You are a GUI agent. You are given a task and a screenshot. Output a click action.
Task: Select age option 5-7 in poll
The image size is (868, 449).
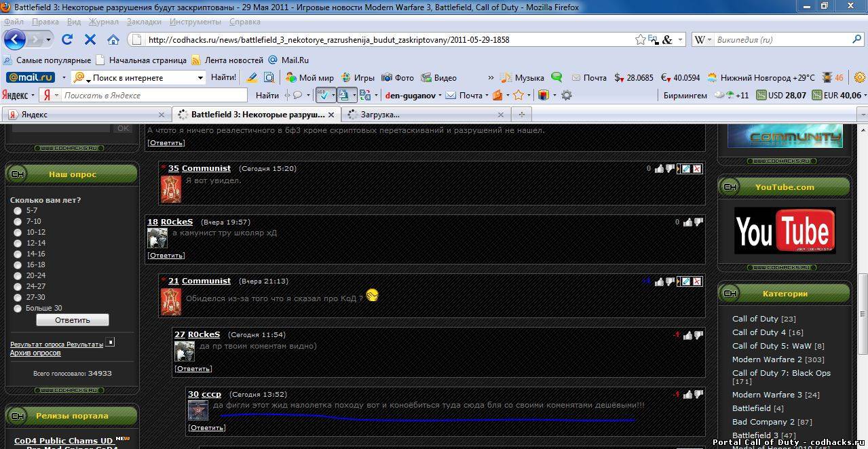(18, 211)
